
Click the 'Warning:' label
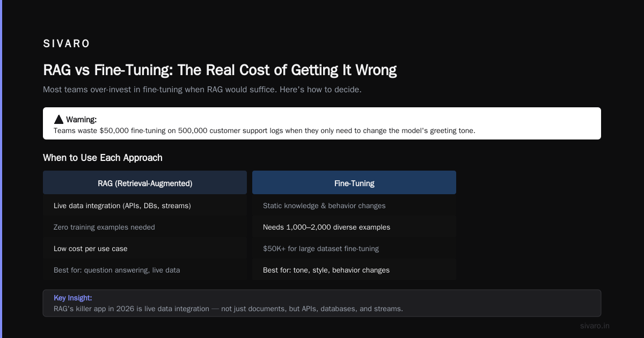pos(81,120)
